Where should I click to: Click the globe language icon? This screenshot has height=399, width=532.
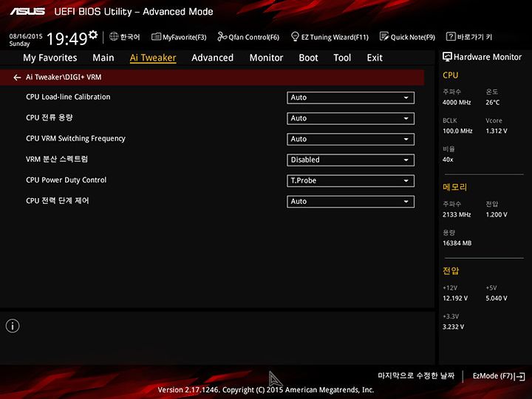[x=114, y=36]
